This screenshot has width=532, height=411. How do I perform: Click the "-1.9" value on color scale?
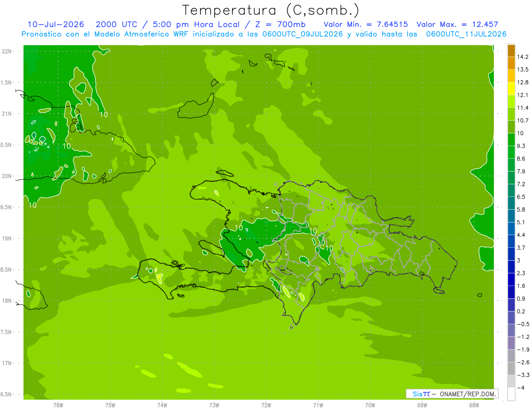pos(523,349)
